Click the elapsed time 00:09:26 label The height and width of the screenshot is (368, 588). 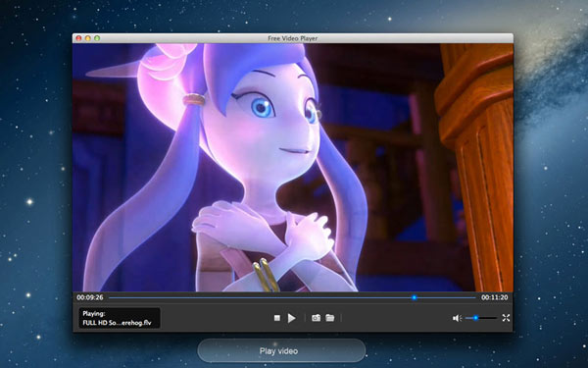point(90,297)
